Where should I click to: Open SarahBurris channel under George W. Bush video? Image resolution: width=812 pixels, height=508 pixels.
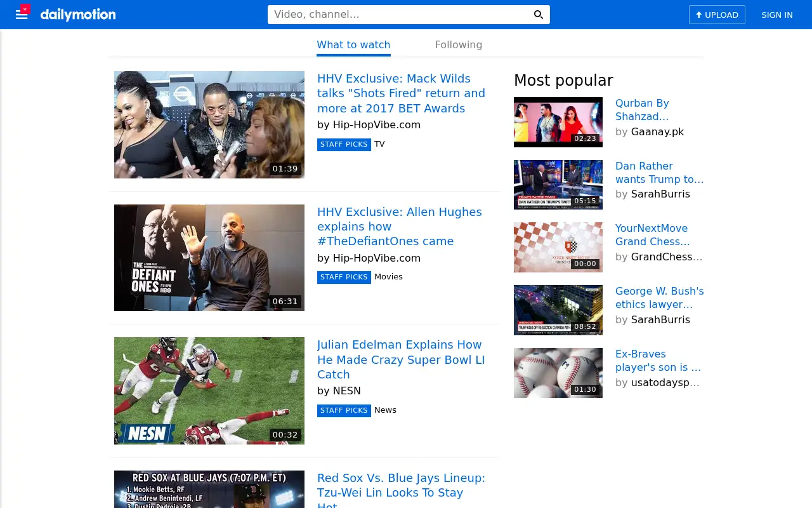click(x=660, y=320)
